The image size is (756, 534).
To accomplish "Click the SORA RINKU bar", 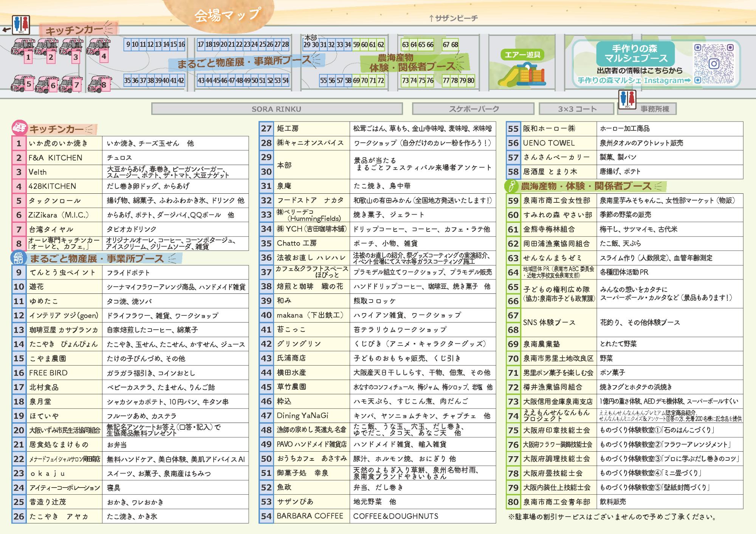I will 277,109.
